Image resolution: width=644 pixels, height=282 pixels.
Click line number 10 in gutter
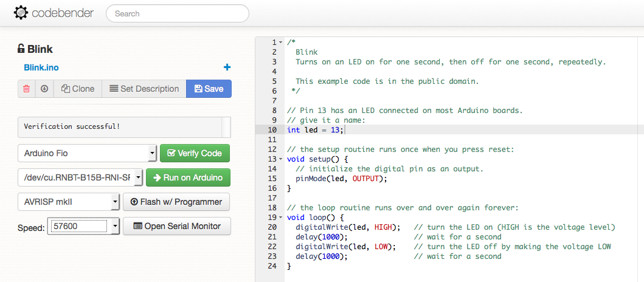coord(272,130)
